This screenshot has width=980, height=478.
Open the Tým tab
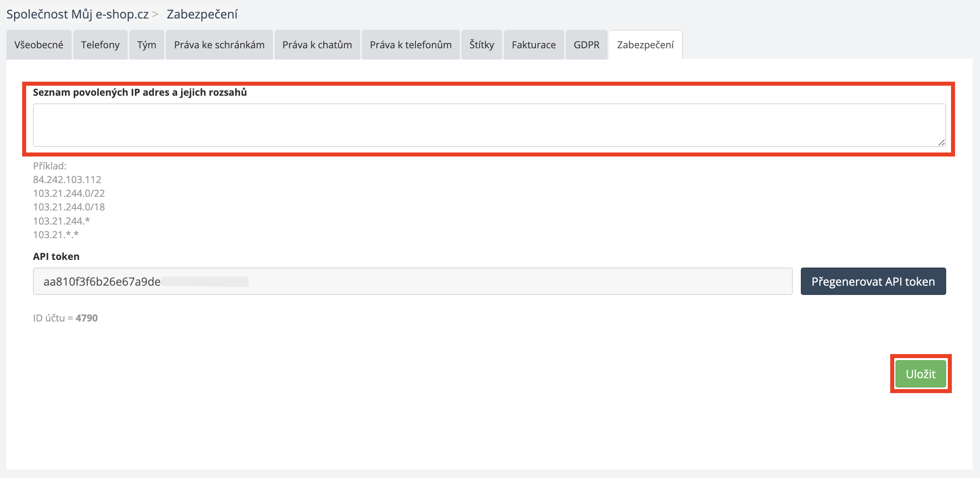click(147, 45)
